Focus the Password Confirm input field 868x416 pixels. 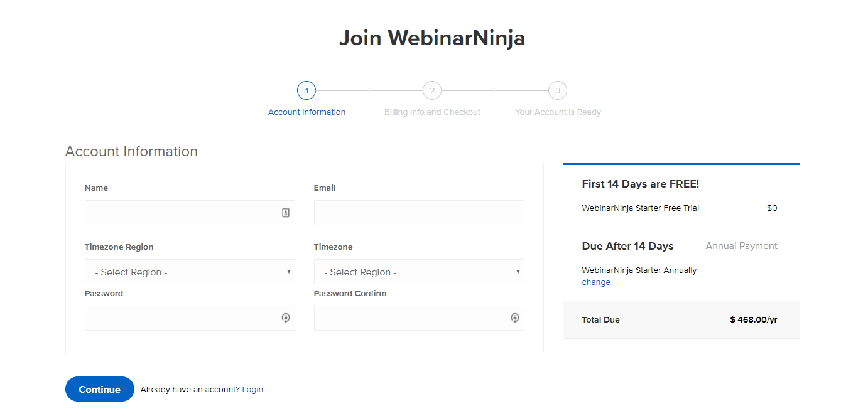(411, 318)
